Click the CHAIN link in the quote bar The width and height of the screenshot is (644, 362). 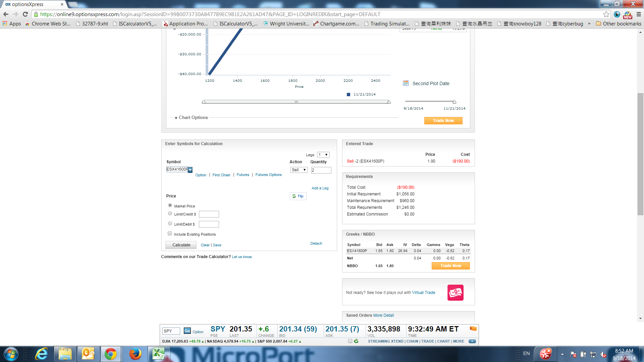click(x=412, y=341)
